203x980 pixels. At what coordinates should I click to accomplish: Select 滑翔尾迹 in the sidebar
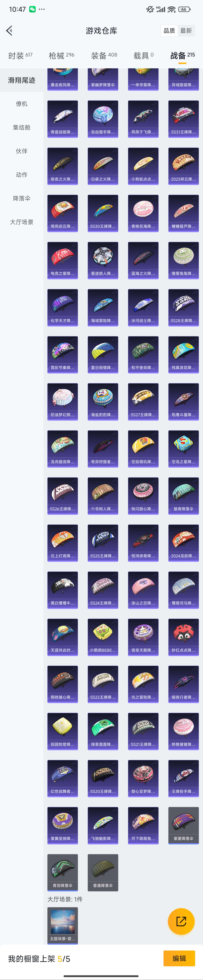[22, 80]
